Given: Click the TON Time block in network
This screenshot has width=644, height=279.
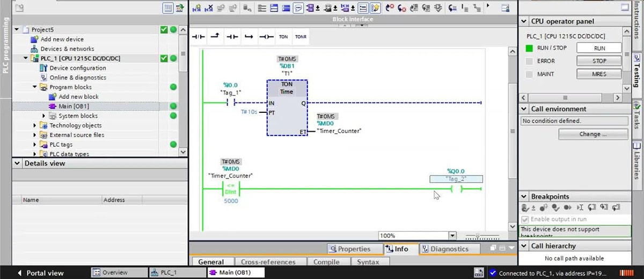Looking at the screenshot, I should [287, 108].
